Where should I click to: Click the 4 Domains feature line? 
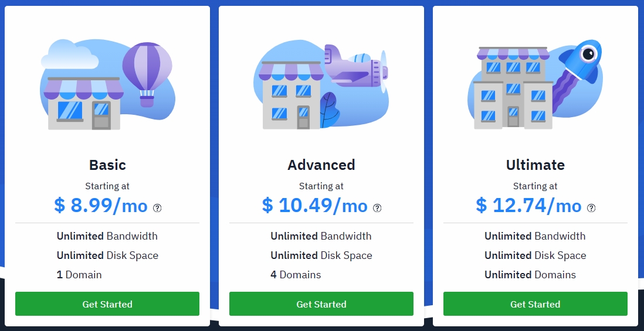296,274
